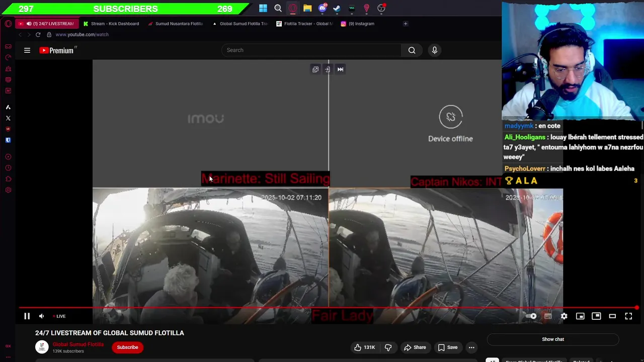Open Steam from the taskbar
The height and width of the screenshot is (362, 644).
(337, 8)
